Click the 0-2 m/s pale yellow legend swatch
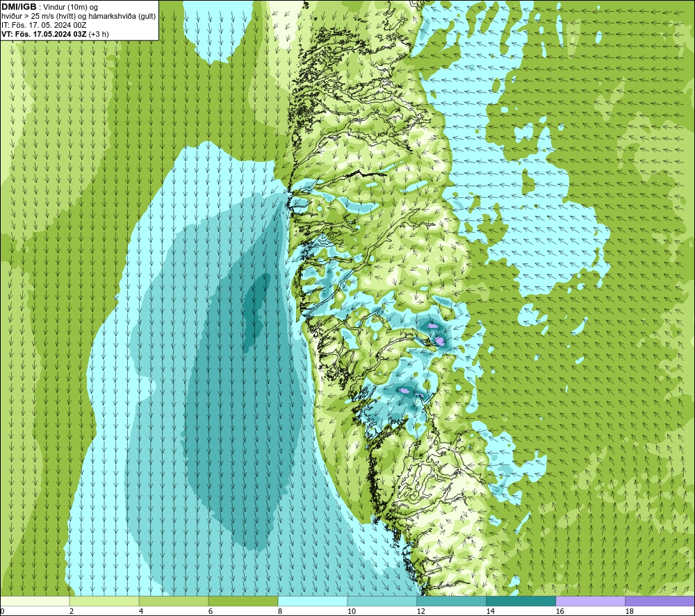Image resolution: width=695 pixels, height=616 pixels. pos(35,601)
